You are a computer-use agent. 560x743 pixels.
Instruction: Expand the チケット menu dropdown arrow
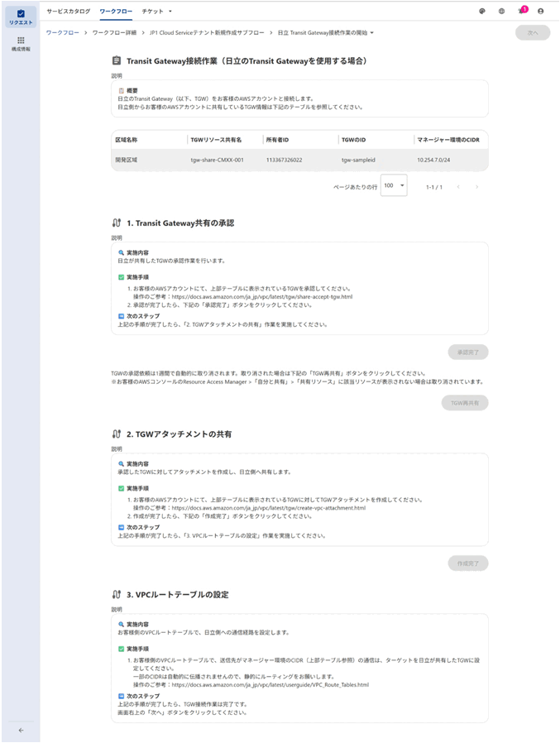(170, 12)
